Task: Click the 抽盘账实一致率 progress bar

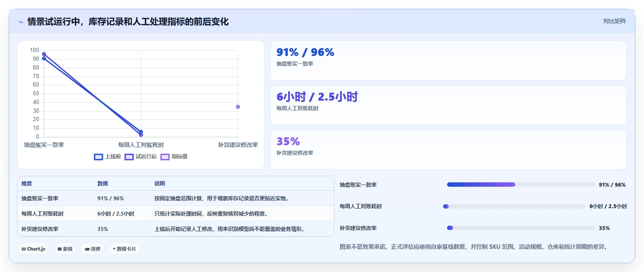Action: (521, 185)
